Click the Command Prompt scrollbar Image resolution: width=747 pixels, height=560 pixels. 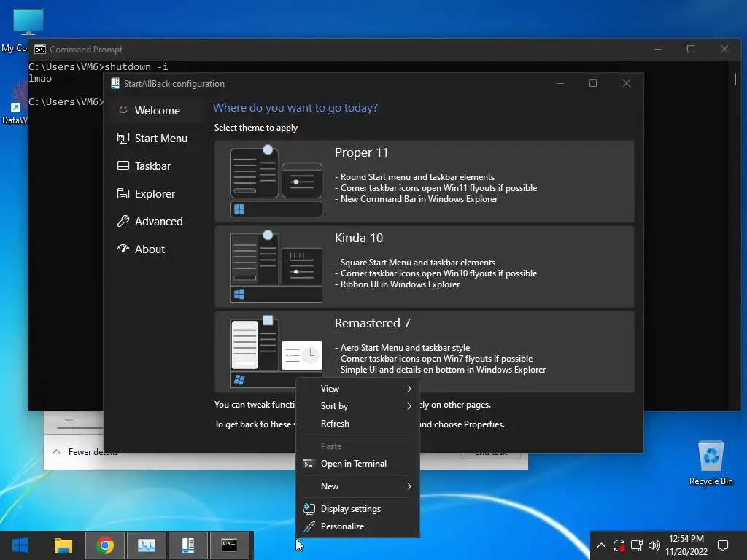pos(735,79)
